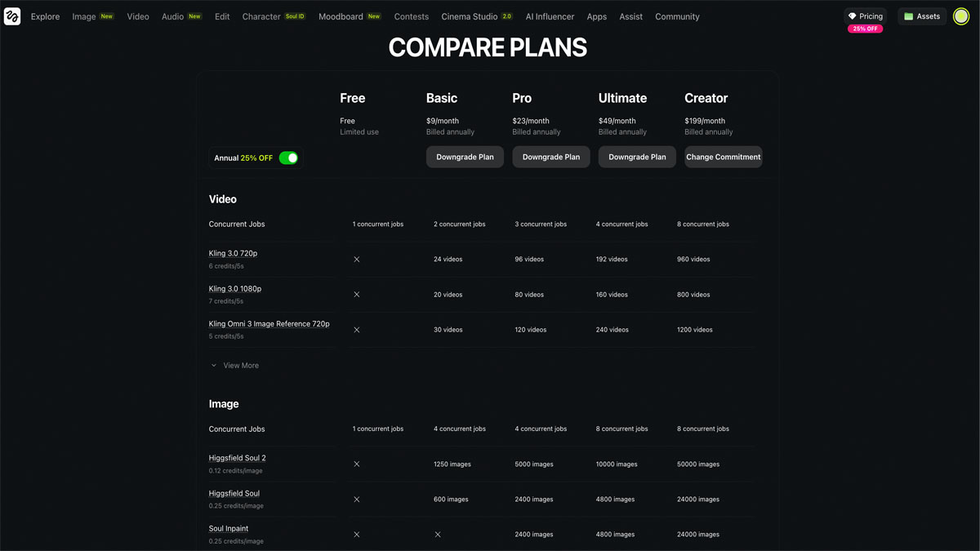Open the AI Influencer section

550,16
